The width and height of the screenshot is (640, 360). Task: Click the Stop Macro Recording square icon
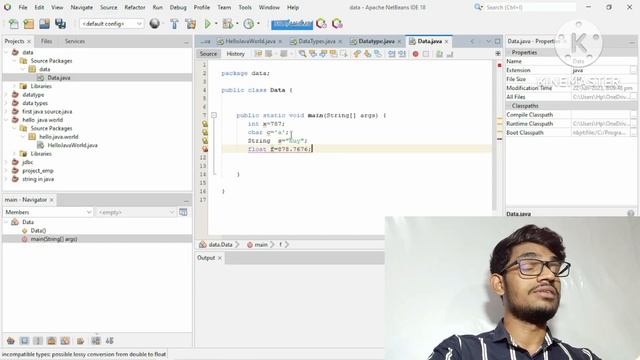coord(426,54)
